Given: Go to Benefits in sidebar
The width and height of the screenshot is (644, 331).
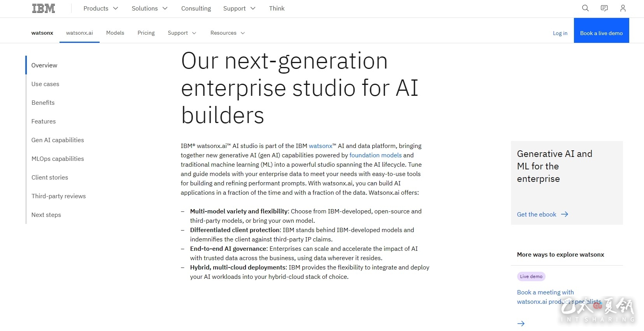Looking at the screenshot, I should (x=43, y=102).
